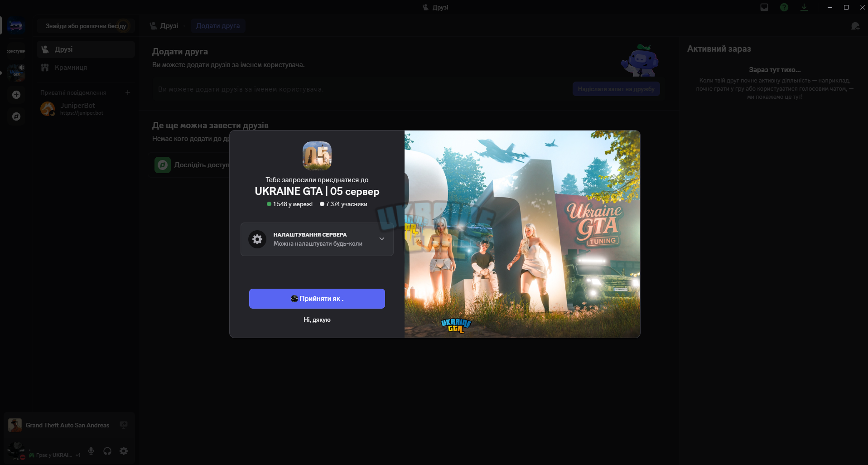Click the Add a Server plus icon

click(x=16, y=95)
